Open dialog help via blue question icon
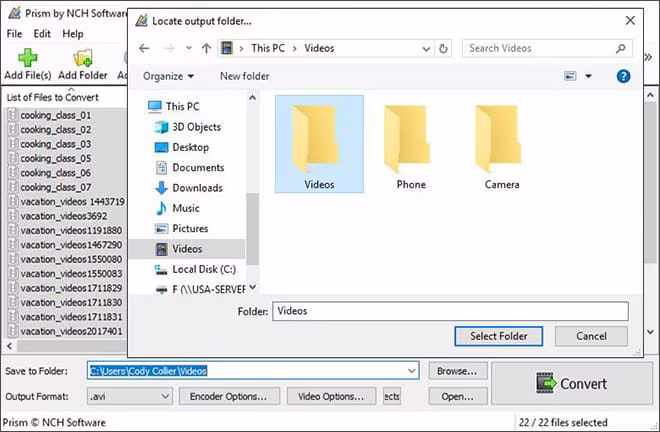660x432 pixels. (623, 76)
